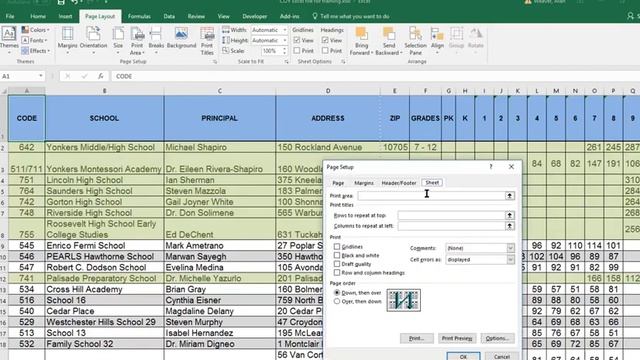Open theme Colors menu
This screenshot has width=640, height=360.
pyautogui.click(x=36, y=30)
